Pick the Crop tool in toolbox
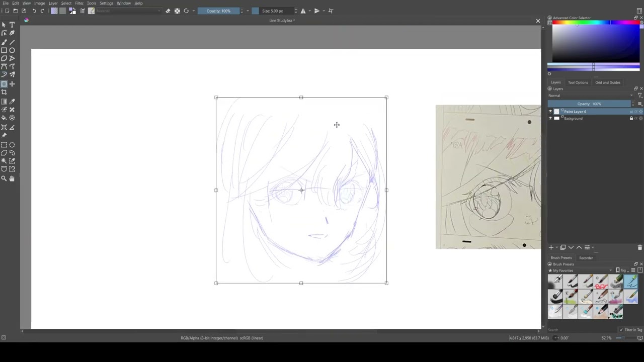The height and width of the screenshot is (362, 644). [x=4, y=92]
